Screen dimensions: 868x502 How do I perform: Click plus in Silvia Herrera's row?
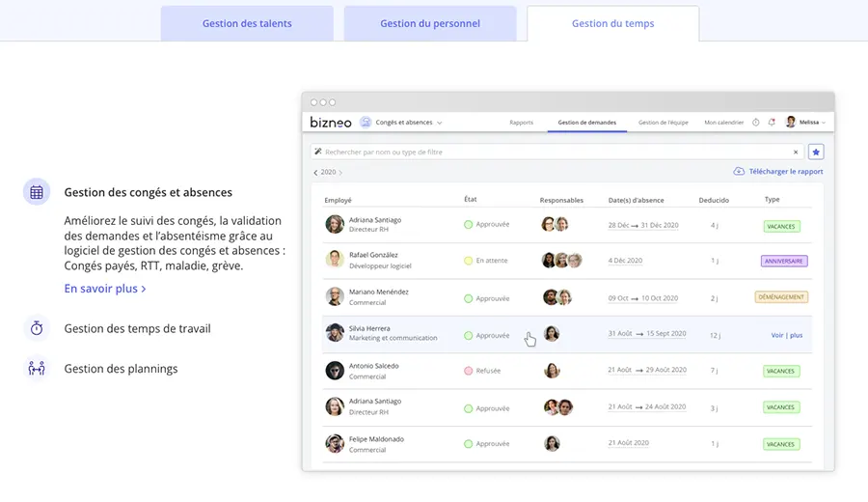point(796,335)
